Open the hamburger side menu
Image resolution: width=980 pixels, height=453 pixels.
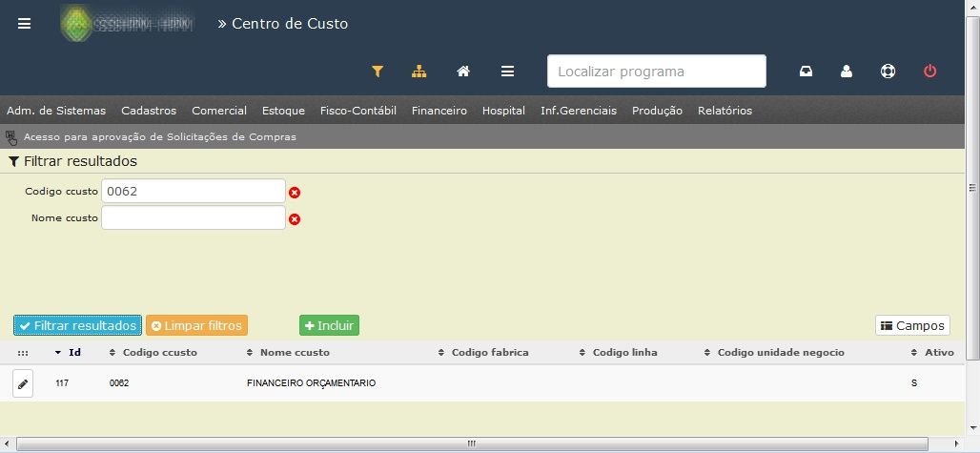pyautogui.click(x=25, y=24)
